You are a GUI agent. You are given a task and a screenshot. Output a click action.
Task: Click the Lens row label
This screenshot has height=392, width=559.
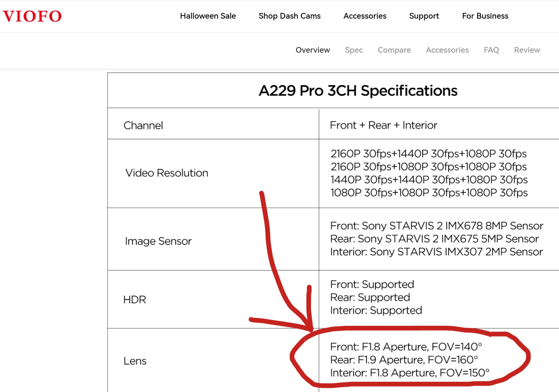135,361
